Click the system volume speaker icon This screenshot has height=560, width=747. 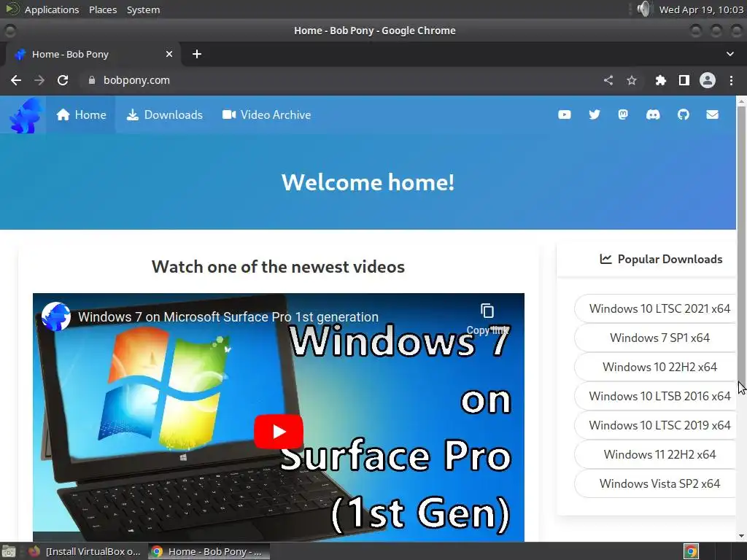click(x=643, y=9)
